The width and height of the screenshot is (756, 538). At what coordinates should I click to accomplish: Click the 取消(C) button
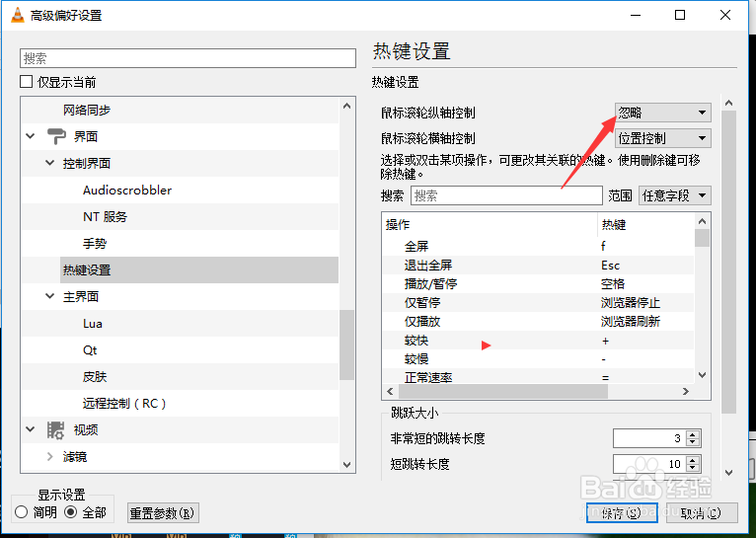(x=702, y=513)
